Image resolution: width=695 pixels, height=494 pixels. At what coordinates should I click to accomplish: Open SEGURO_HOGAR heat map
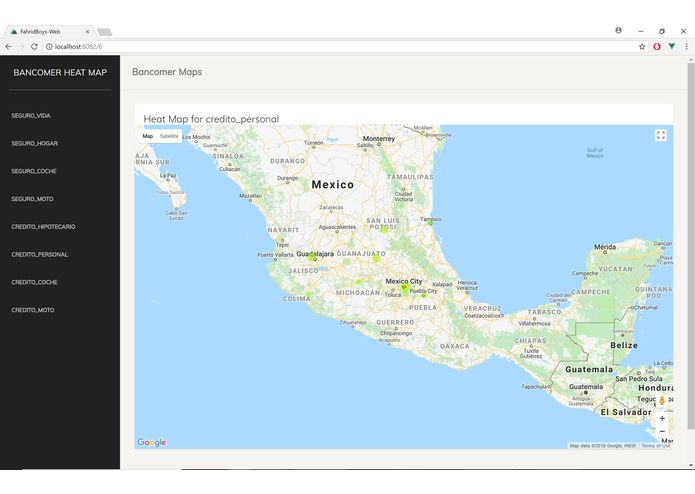[x=35, y=144]
